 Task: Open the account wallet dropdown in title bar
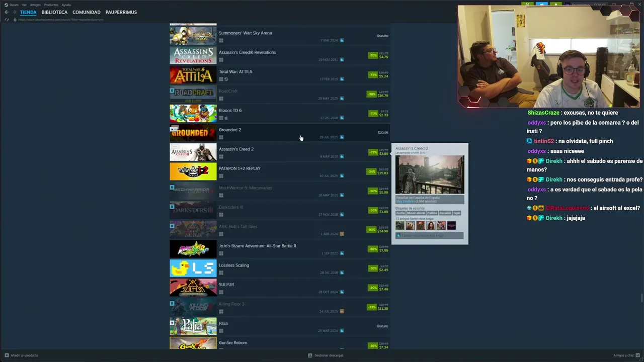(586, 5)
